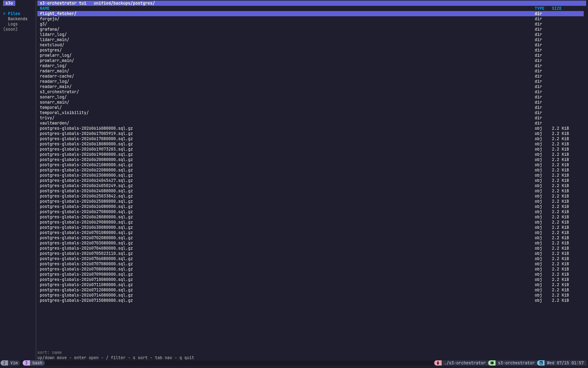Open the lidarr_main/ directory

click(310, 40)
